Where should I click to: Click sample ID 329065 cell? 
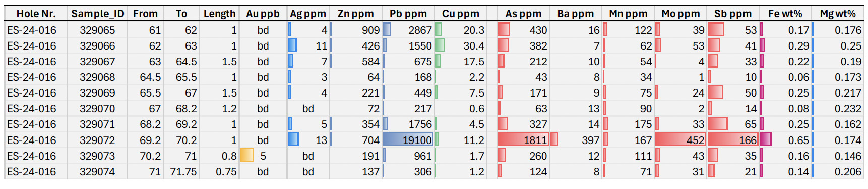click(97, 30)
